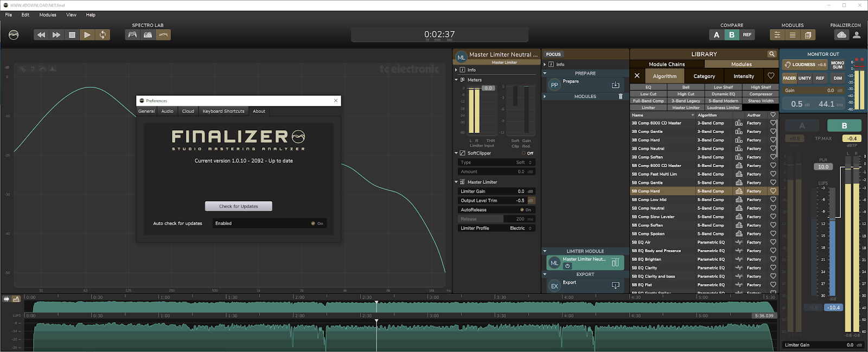
Task: Open the Help menu
Action: 91,15
